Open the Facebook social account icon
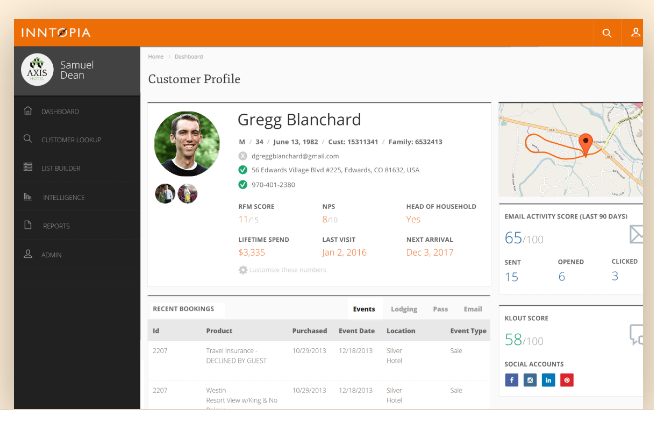The width and height of the screenshot is (654, 434). (x=511, y=380)
